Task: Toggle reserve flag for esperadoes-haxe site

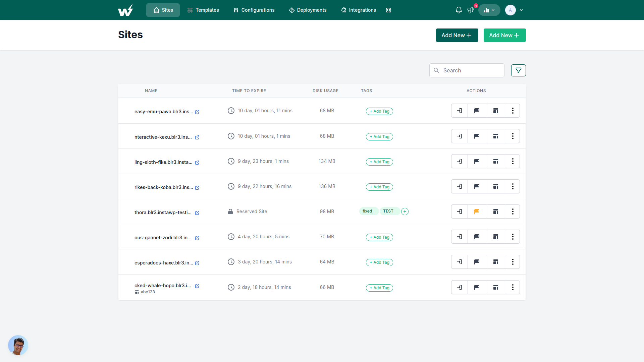Action: 477,262
